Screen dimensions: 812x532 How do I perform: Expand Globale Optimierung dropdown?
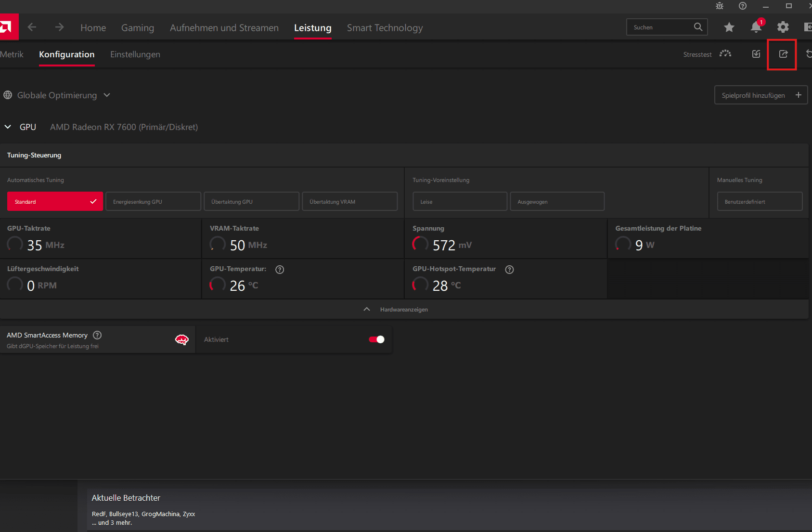[x=107, y=95]
